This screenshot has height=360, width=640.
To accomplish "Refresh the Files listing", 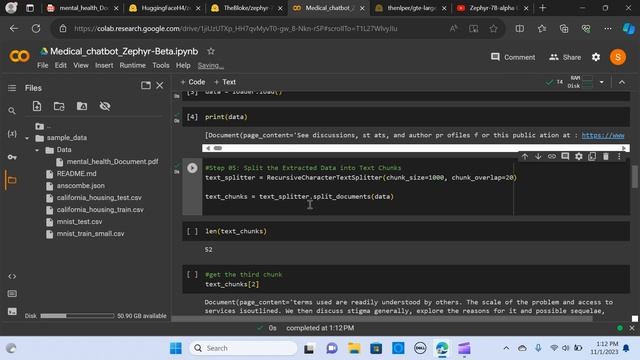I will coord(59,106).
